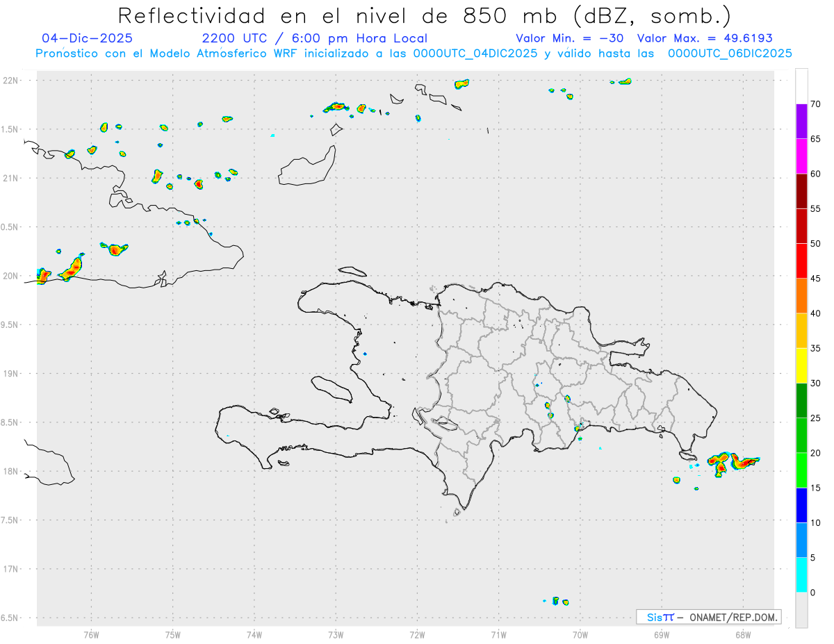Pick the dark red 50–55 dBZ legend swatch
Viewport: 834px width, 644px height.
801,226
